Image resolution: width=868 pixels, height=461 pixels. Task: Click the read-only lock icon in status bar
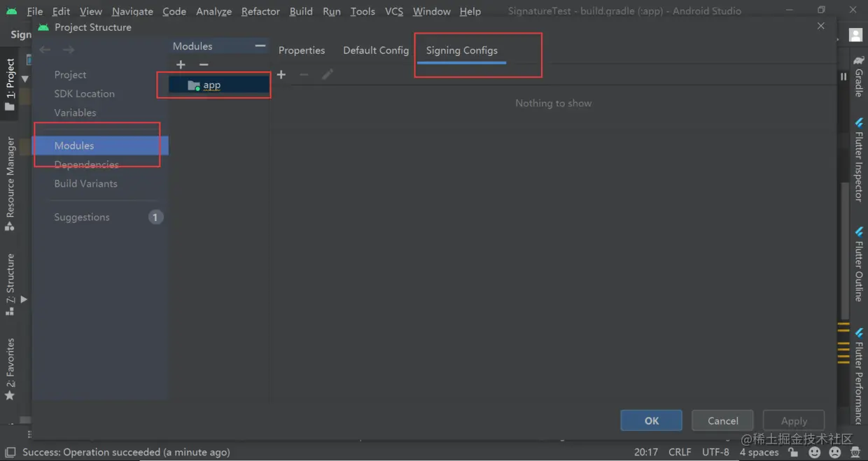[x=793, y=453]
